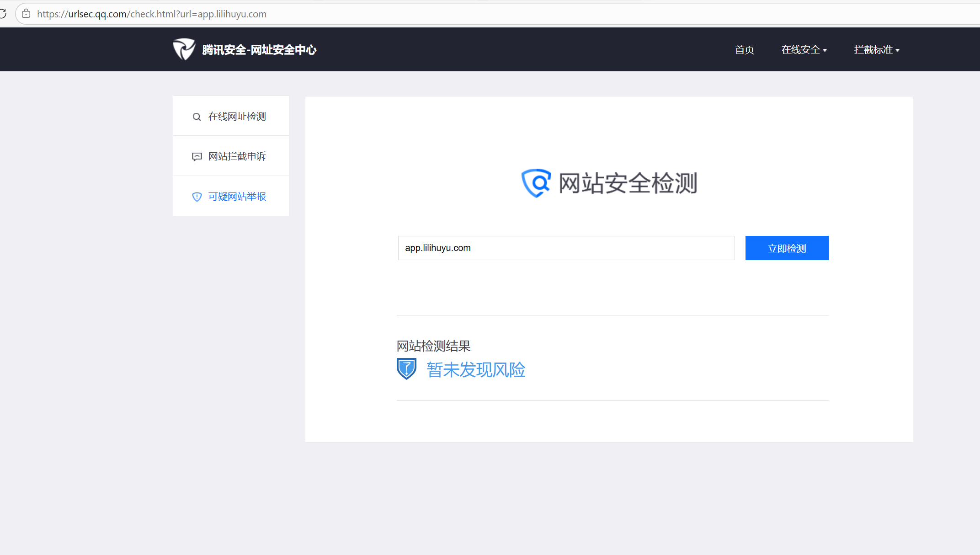980x555 pixels.
Task: Click the browser address bar URL
Action: (152, 14)
